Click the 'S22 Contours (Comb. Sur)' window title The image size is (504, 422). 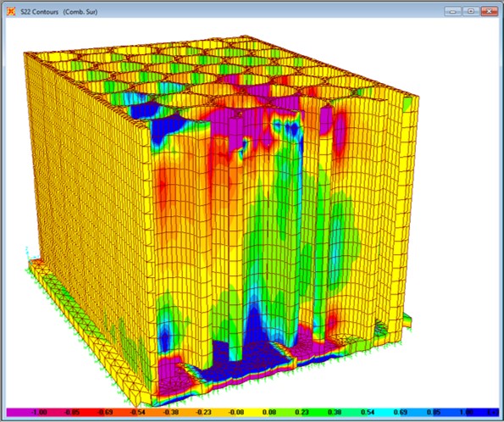coord(58,12)
